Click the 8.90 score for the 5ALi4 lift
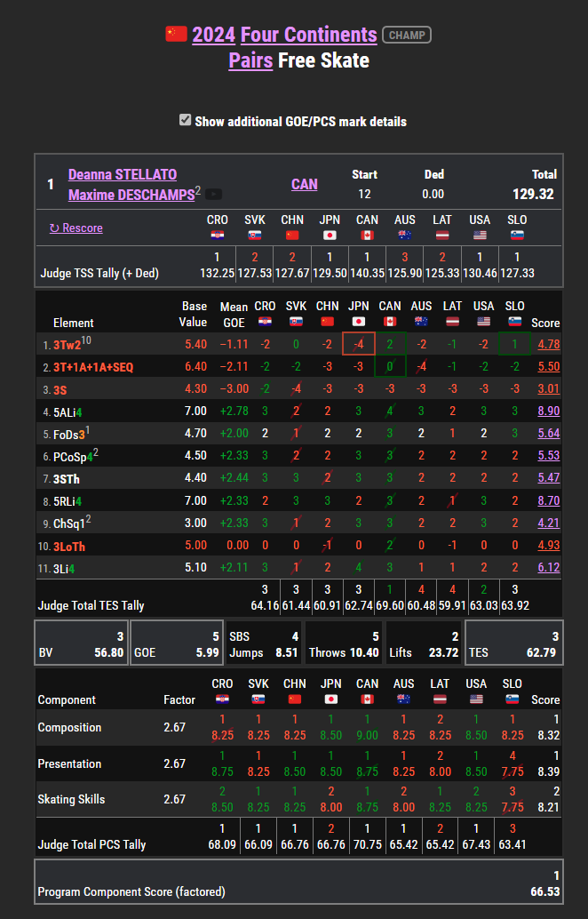The height and width of the screenshot is (919, 588). pyautogui.click(x=548, y=412)
